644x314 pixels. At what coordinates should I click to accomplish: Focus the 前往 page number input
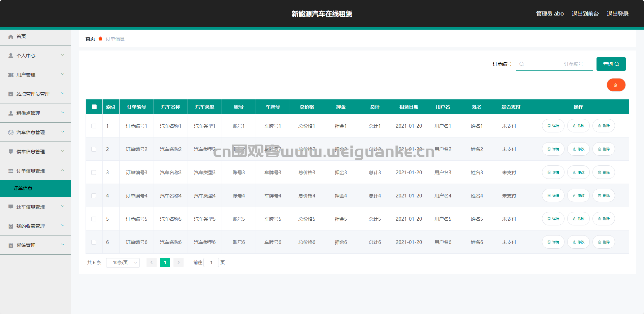tap(211, 262)
